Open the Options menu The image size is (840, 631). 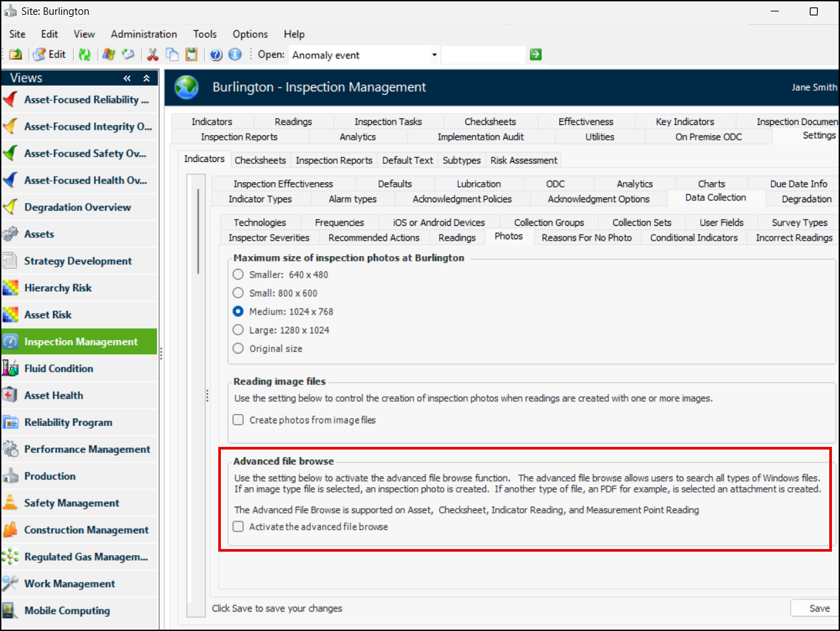(250, 34)
